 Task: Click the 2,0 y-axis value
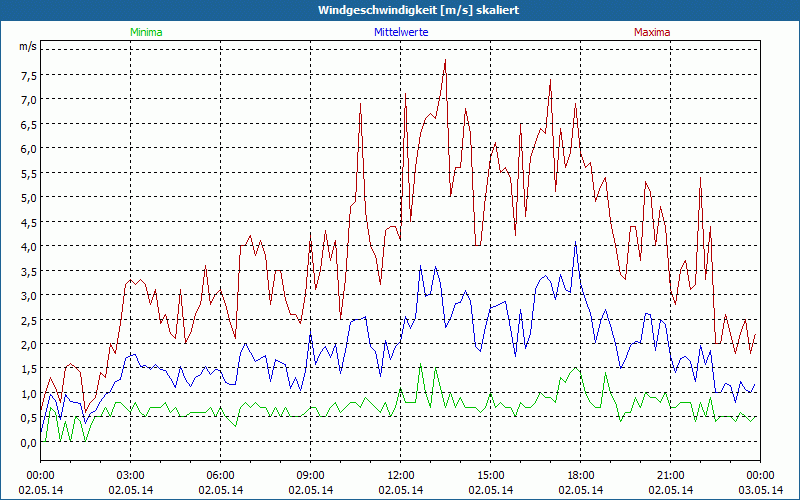pyautogui.click(x=29, y=345)
